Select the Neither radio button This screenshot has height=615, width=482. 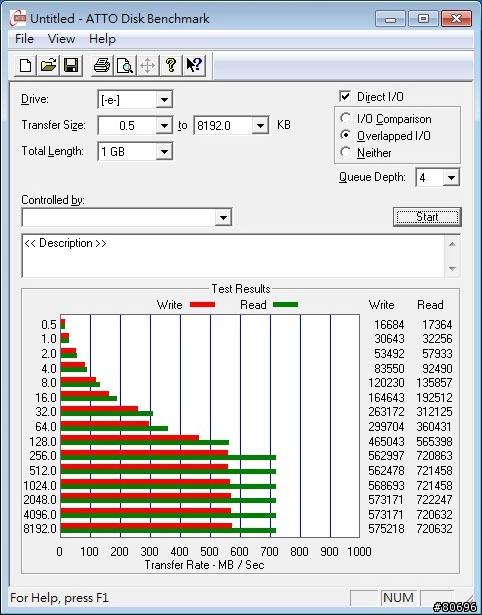(x=346, y=152)
